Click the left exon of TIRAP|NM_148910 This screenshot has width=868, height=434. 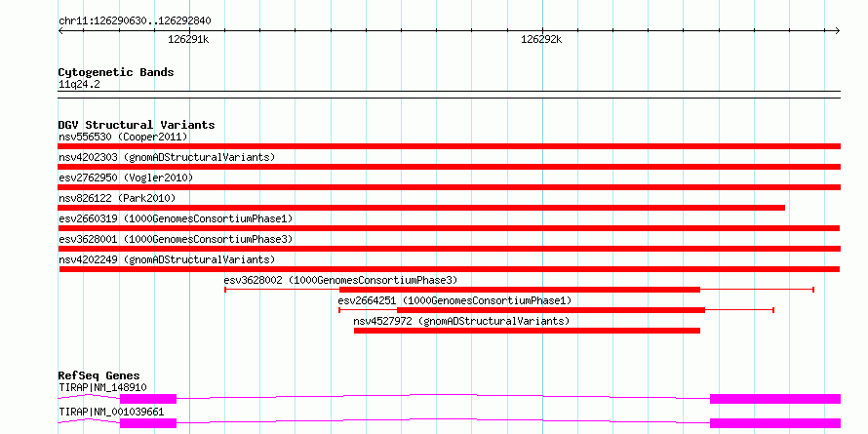click(x=148, y=399)
